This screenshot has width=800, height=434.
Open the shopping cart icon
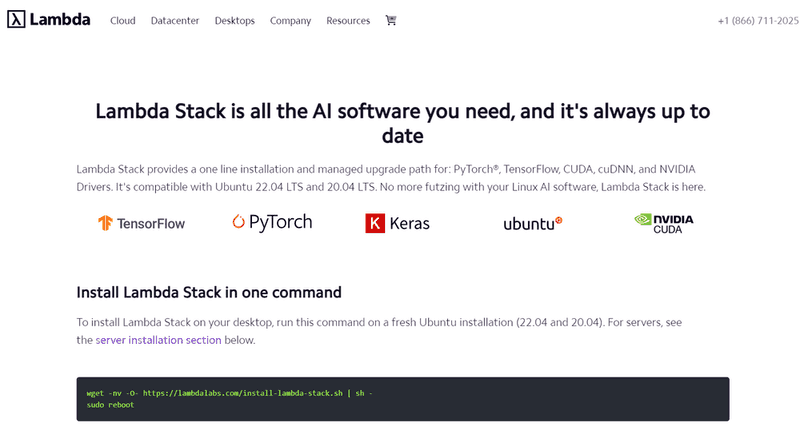coord(391,20)
